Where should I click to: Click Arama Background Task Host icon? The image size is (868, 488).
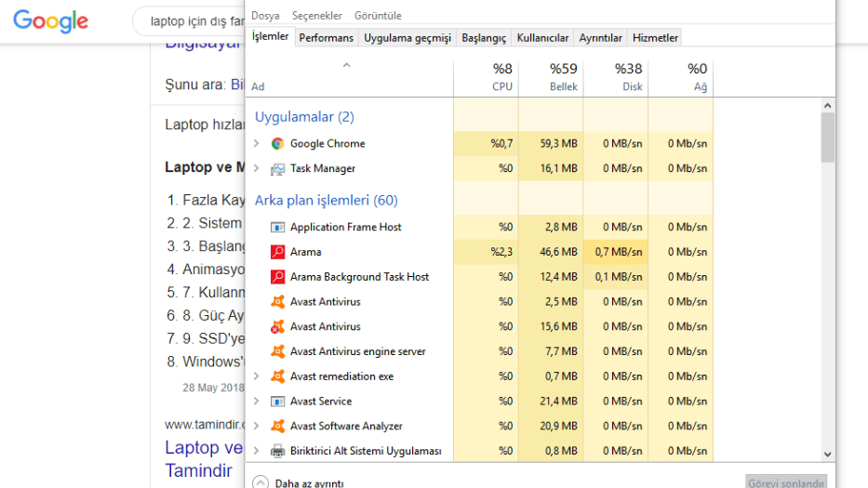coord(277,277)
